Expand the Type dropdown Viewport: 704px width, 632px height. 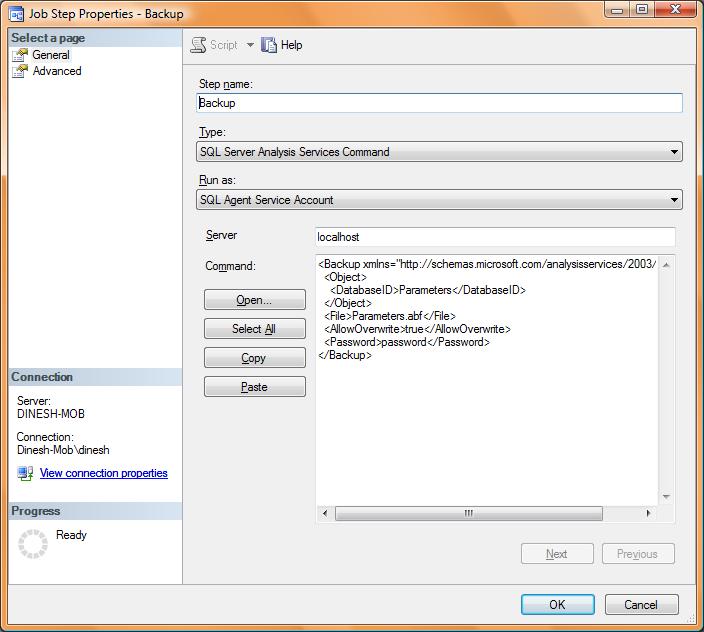[x=674, y=152]
